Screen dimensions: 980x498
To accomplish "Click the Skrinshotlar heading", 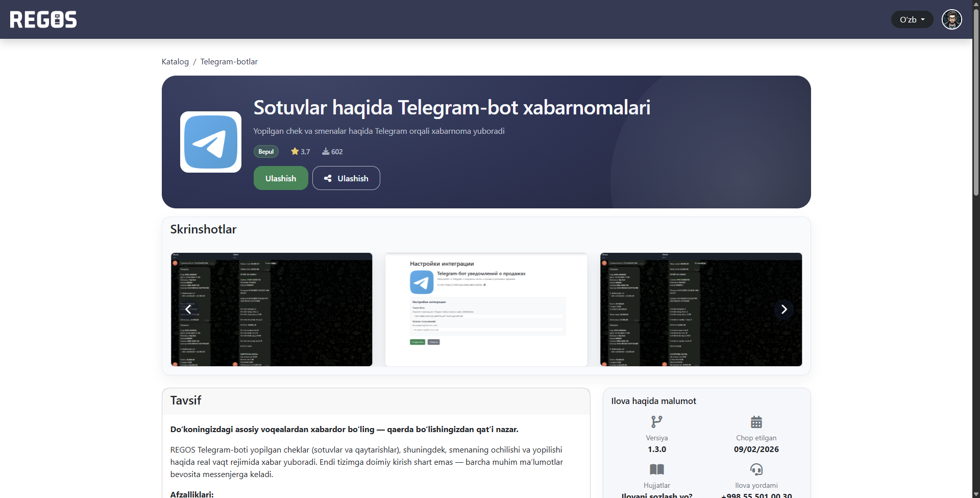I will click(x=203, y=229).
